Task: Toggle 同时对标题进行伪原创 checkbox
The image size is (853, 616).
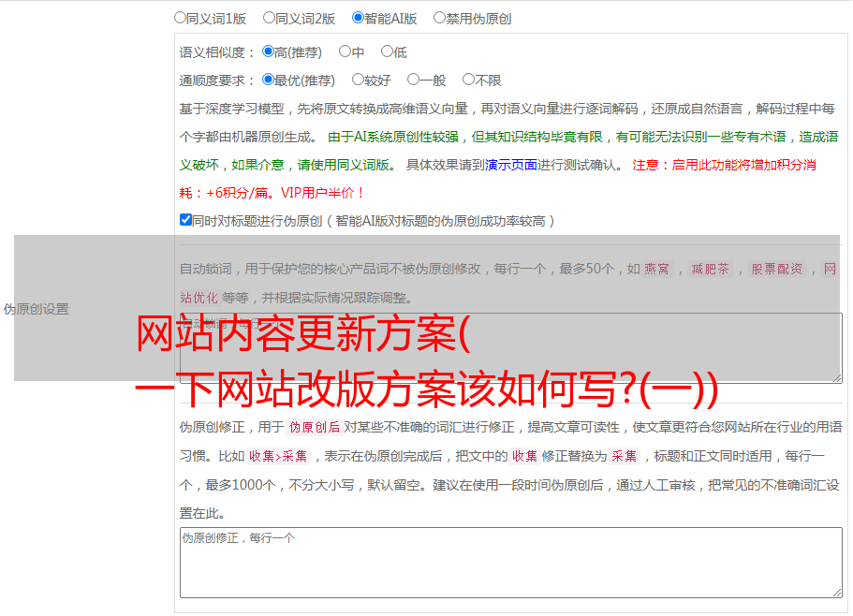Action: pos(185,220)
